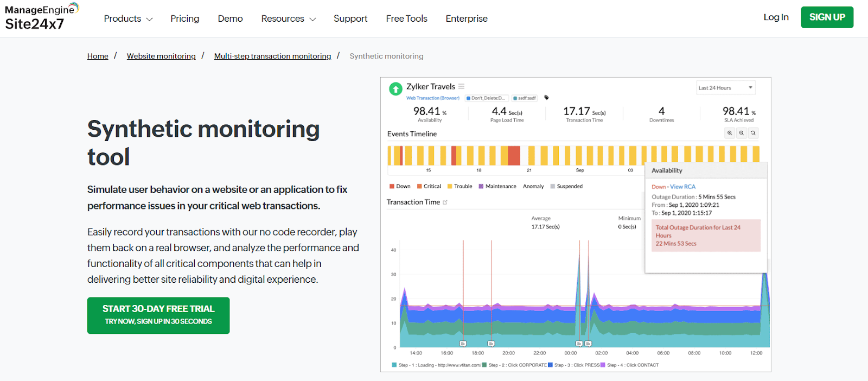Open the Pricing menu item
This screenshot has width=868, height=381.
184,18
